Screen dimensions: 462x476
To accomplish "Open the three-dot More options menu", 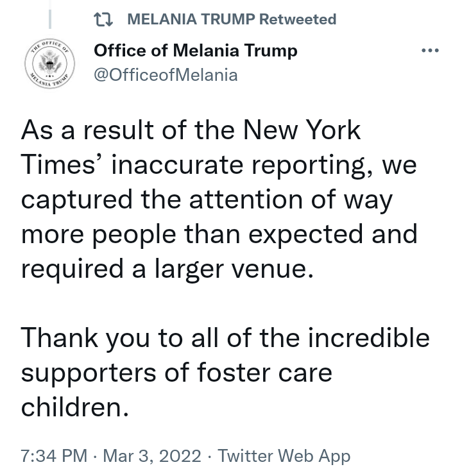I will 430,51.
